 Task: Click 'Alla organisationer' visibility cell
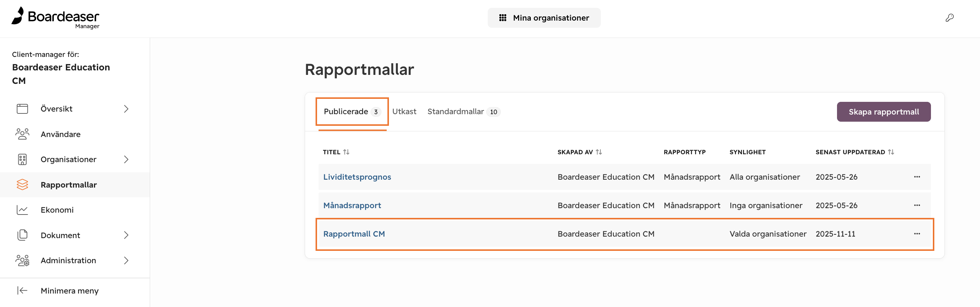[764, 177]
